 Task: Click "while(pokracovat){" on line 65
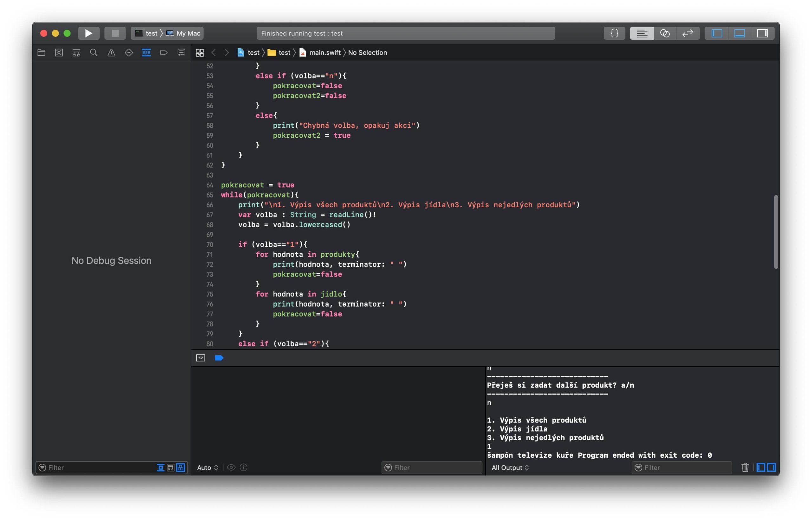tap(260, 195)
